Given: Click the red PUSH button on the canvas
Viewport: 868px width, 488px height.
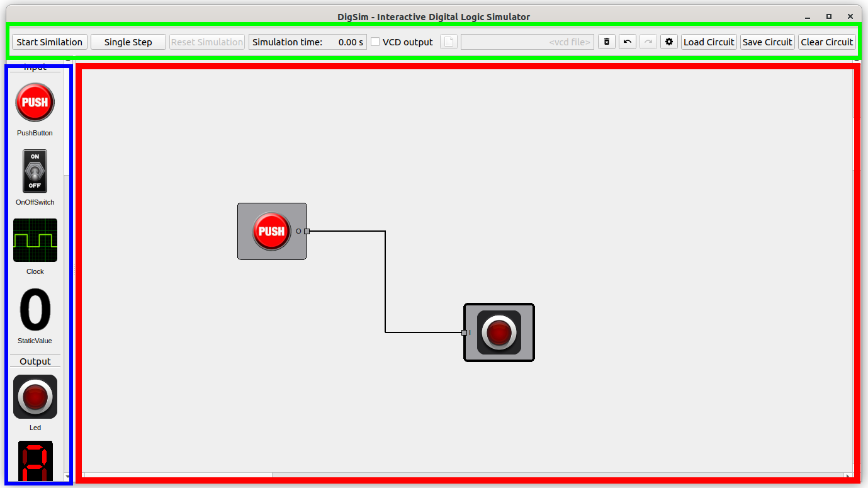Looking at the screenshot, I should 271,231.
